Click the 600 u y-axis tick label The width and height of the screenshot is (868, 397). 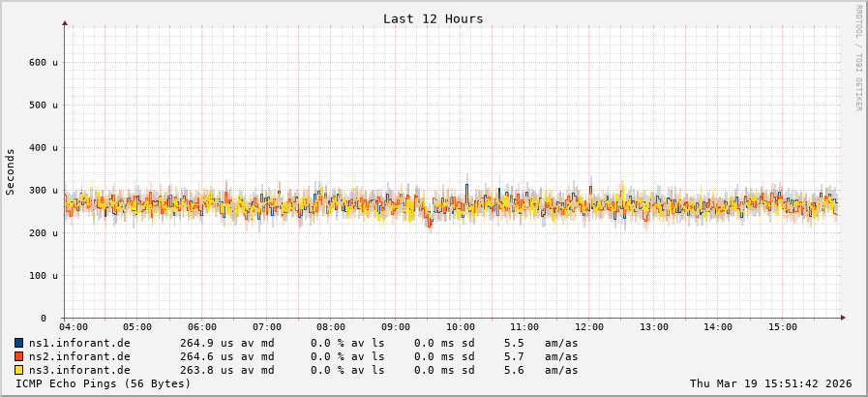coord(44,62)
